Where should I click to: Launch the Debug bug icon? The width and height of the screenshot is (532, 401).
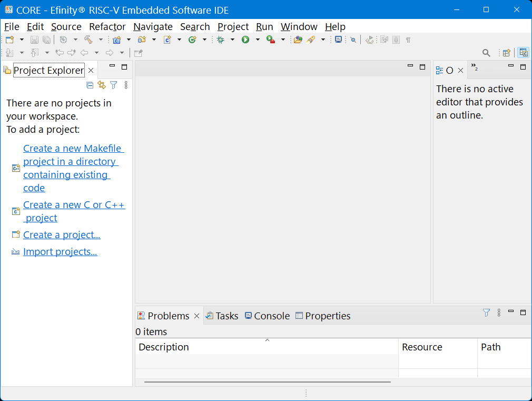point(220,40)
